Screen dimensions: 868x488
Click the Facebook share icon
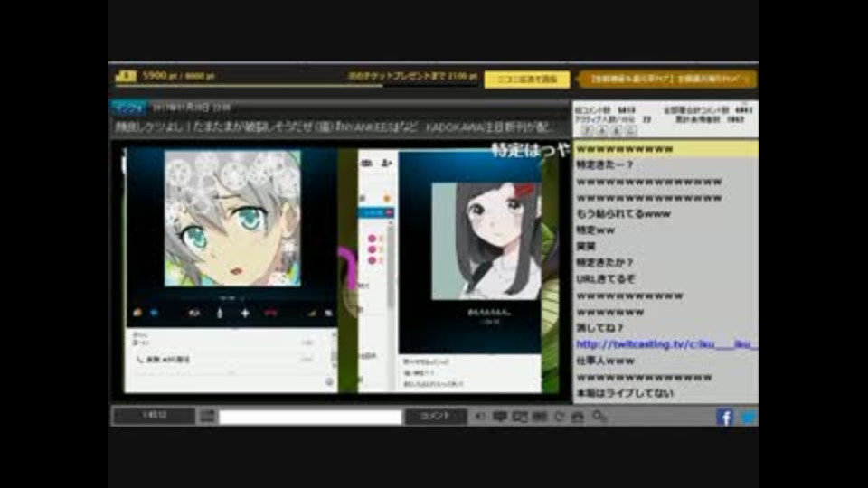click(724, 417)
